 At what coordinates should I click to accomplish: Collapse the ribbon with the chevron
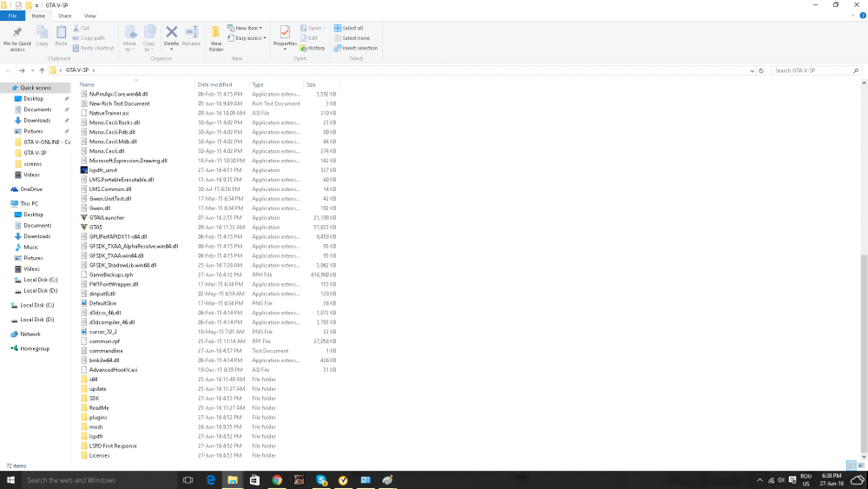pos(853,16)
